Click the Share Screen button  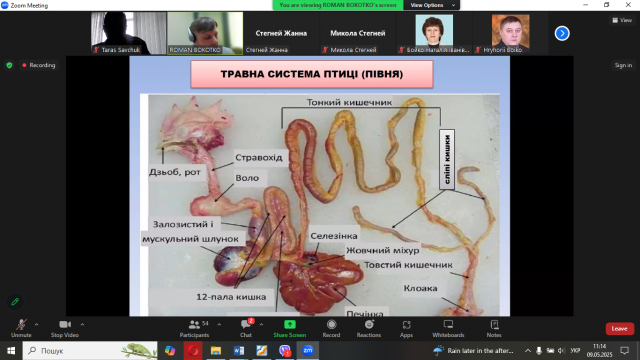289,328
